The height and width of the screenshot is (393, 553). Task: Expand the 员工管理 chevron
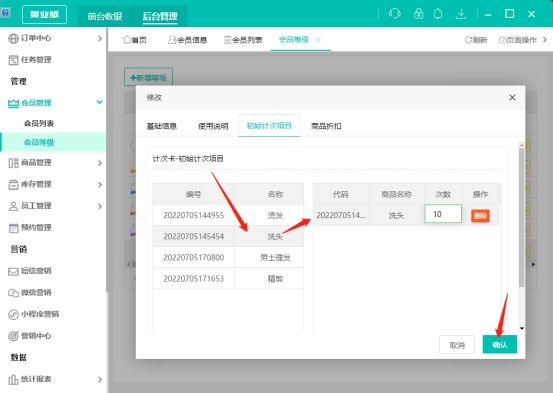(x=100, y=206)
